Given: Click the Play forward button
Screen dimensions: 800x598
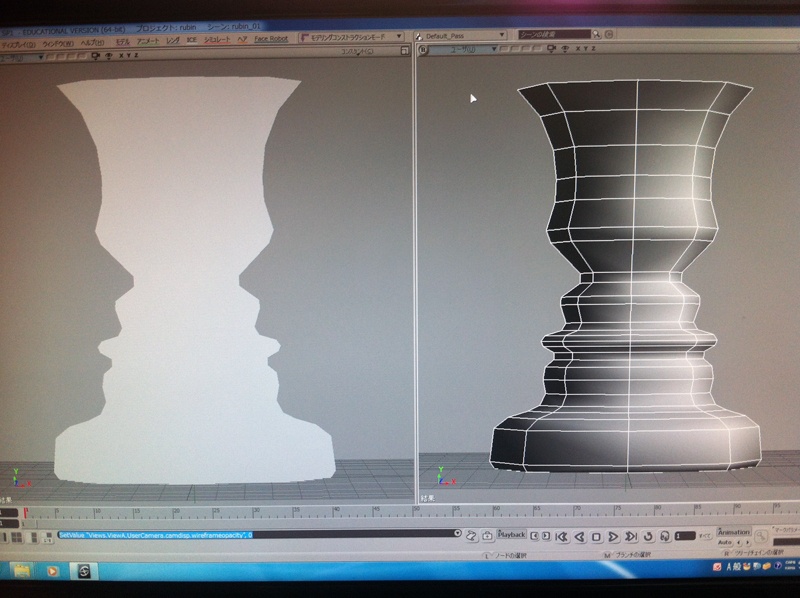Looking at the screenshot, I should (x=614, y=536).
